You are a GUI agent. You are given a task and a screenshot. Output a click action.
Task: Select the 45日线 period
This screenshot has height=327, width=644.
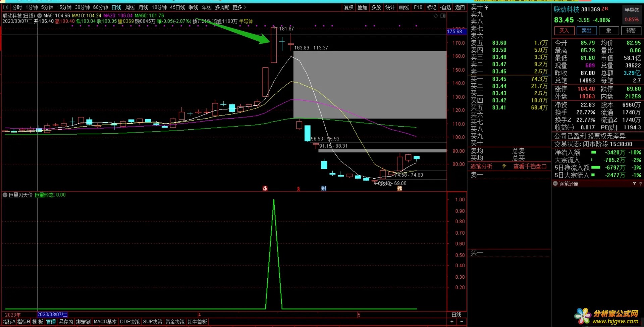pos(177,7)
